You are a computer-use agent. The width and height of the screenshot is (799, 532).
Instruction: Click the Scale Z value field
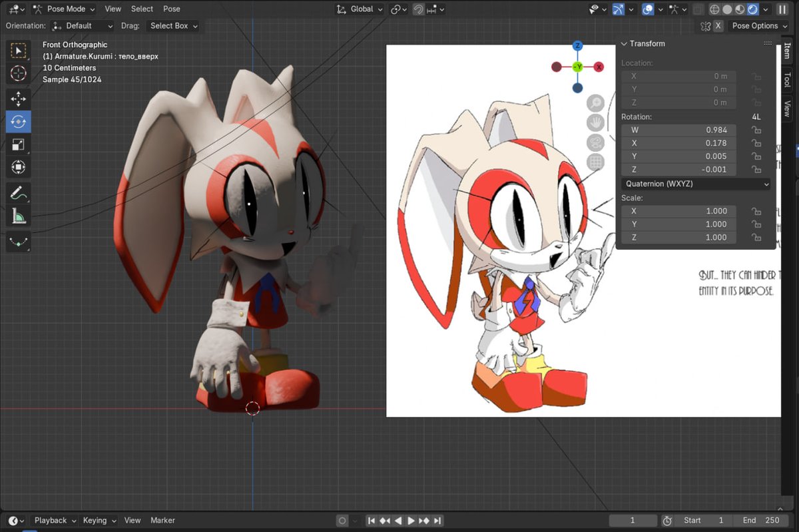click(x=678, y=238)
